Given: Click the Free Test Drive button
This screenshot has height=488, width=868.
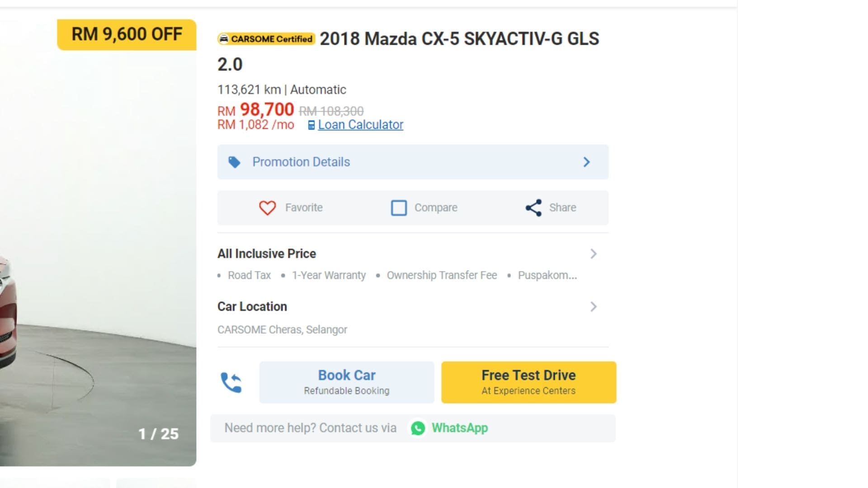Looking at the screenshot, I should click(x=528, y=382).
